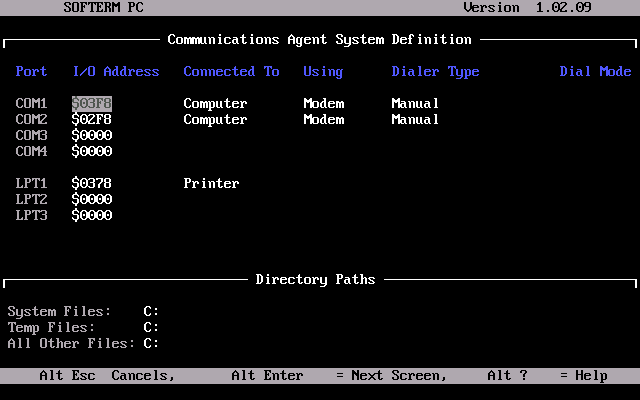Select the COM1 I/O address $03F8 field
This screenshot has height=400, width=640.
click(x=92, y=103)
